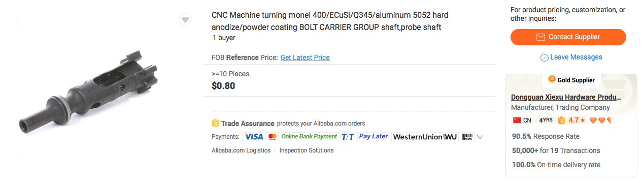644x183 pixels.
Task: Click the Gold Supplier badge icon
Action: coord(552,79)
